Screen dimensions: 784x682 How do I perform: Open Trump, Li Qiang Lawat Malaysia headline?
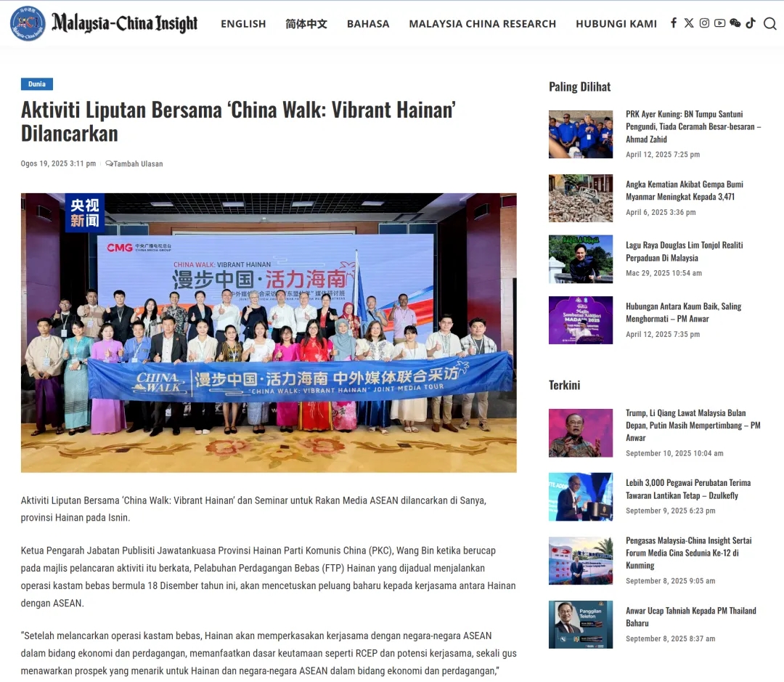[x=693, y=425]
